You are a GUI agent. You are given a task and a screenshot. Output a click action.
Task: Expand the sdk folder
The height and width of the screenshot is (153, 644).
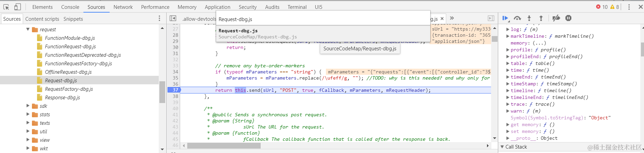28,106
